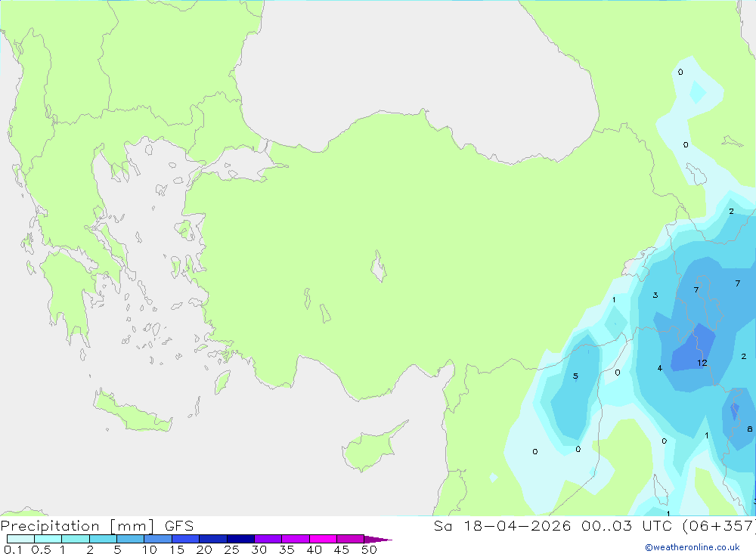Click the above-50 arrow tip of legend
Screen dimensions: 756x554
(x=379, y=540)
